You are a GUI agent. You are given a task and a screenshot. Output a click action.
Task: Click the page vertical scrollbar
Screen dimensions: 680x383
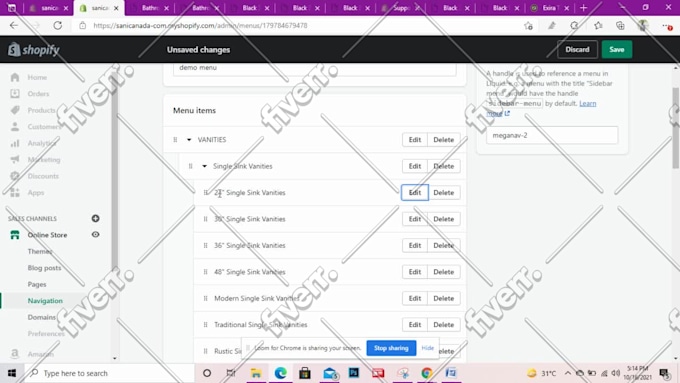tap(676, 128)
